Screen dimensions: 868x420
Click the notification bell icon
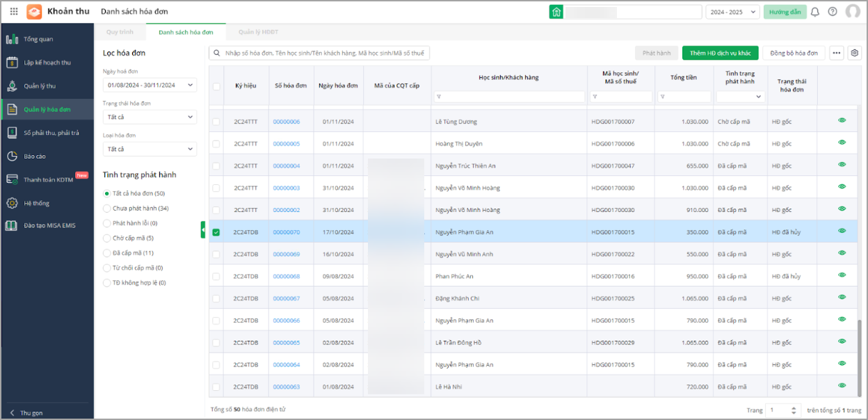[815, 12]
